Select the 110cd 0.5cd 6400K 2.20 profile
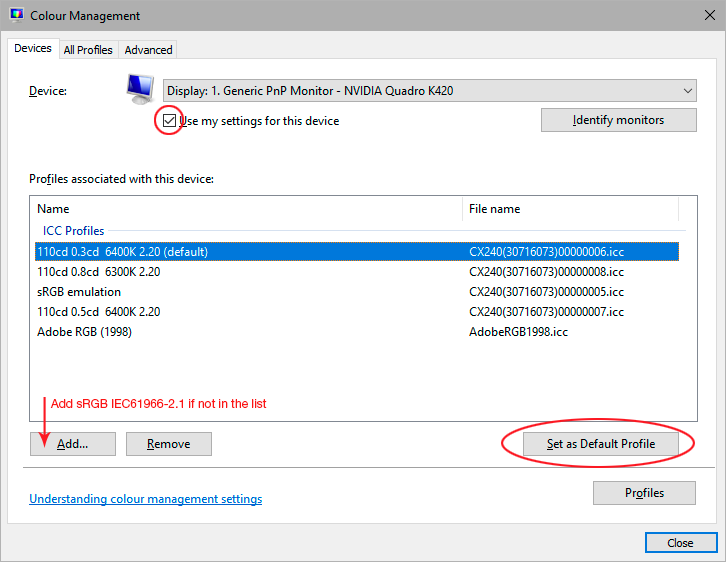Image resolution: width=726 pixels, height=562 pixels. (x=98, y=312)
